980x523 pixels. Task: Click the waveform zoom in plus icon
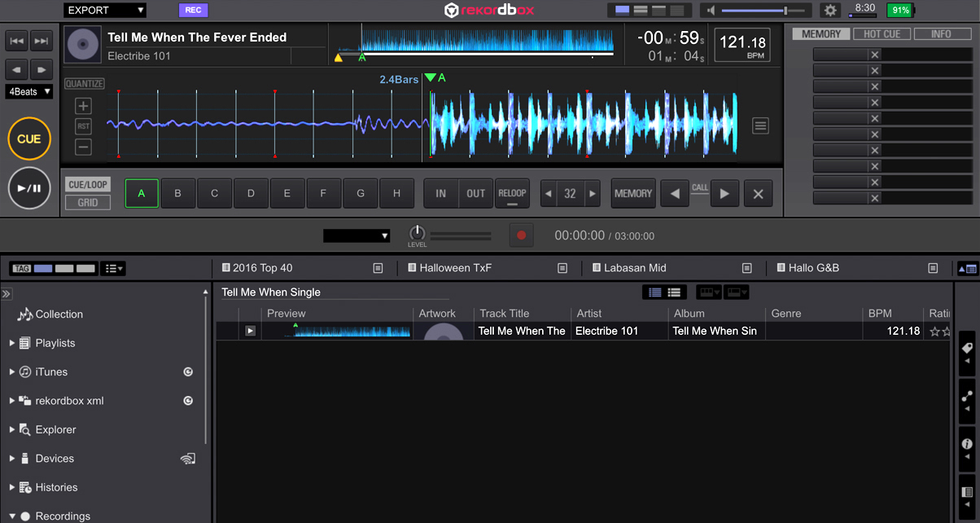[84, 106]
